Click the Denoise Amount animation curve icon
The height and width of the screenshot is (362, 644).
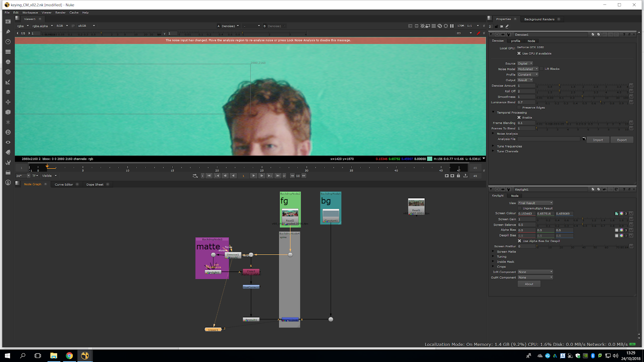pos(631,86)
